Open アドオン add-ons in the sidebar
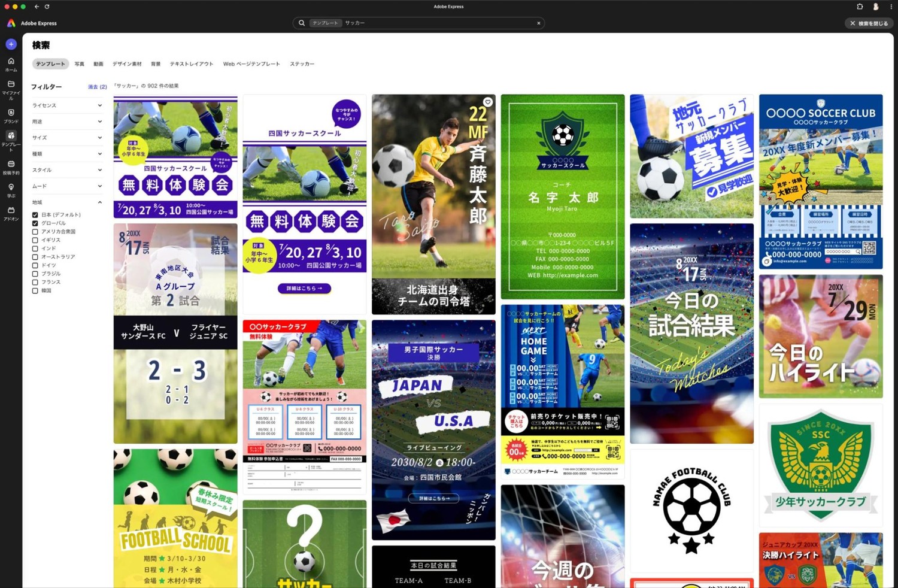Screen dimensions: 898x588 pos(11,214)
